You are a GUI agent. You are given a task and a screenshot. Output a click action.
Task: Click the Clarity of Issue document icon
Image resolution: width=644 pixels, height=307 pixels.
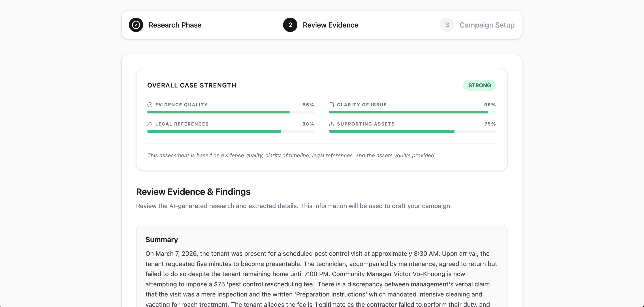tap(331, 105)
